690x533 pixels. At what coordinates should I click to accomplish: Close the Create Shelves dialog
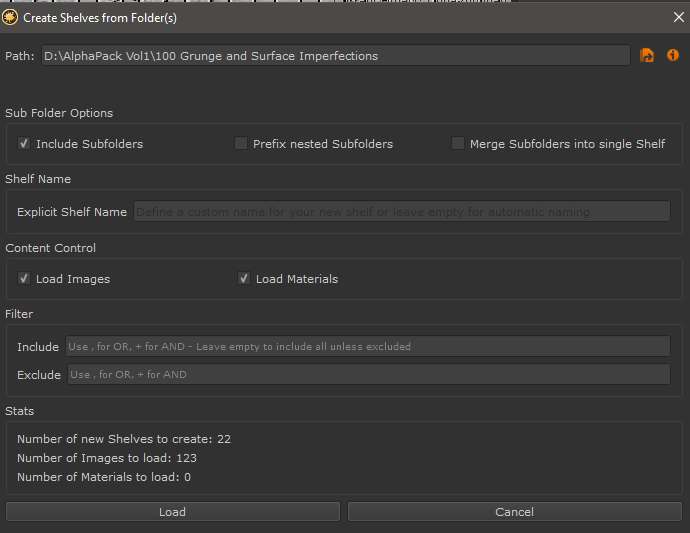click(678, 17)
